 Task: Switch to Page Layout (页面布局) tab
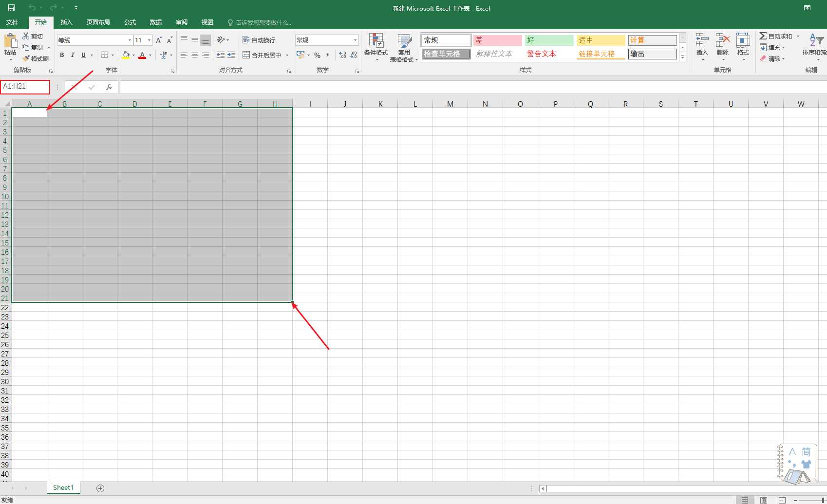click(98, 22)
